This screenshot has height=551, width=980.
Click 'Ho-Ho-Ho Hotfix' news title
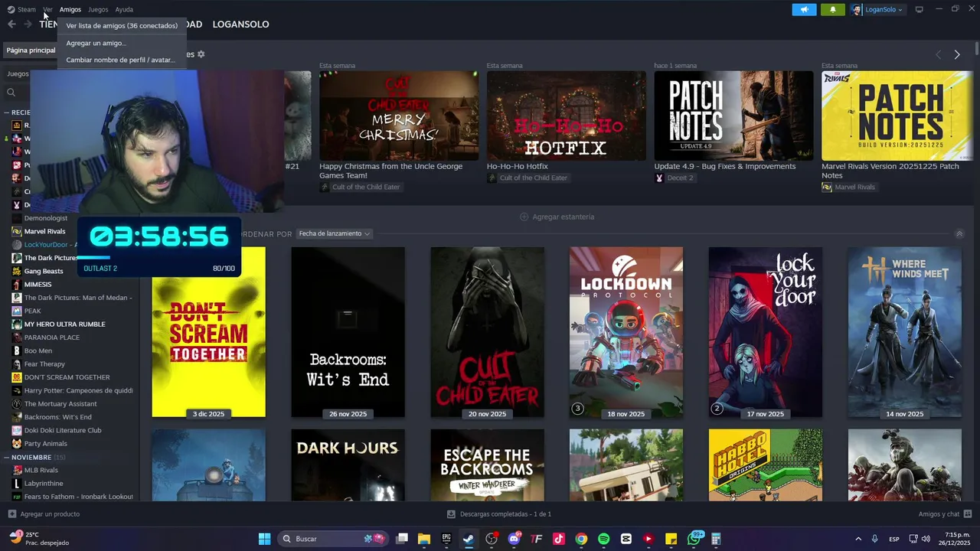click(x=518, y=166)
